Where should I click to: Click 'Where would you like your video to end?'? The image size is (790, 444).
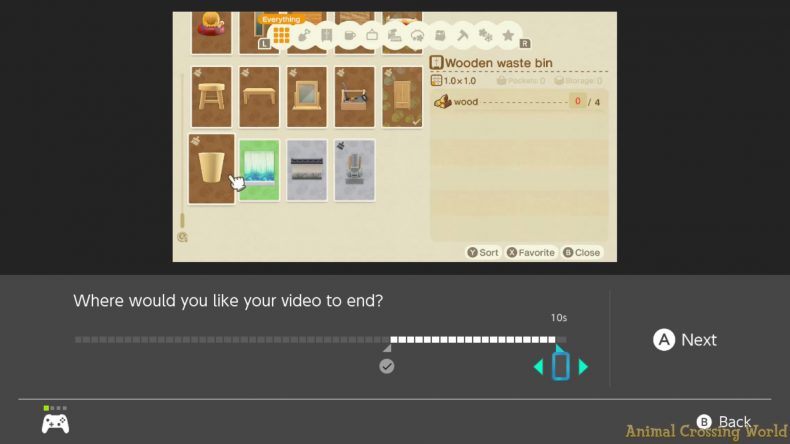click(x=228, y=301)
